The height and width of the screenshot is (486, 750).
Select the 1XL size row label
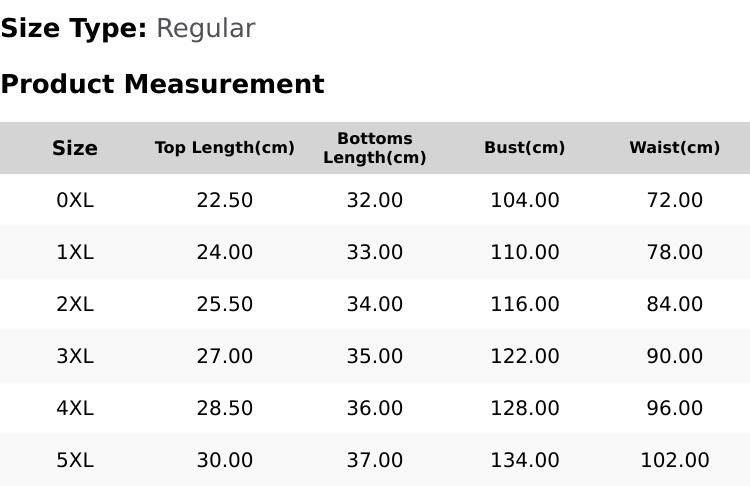(x=75, y=252)
